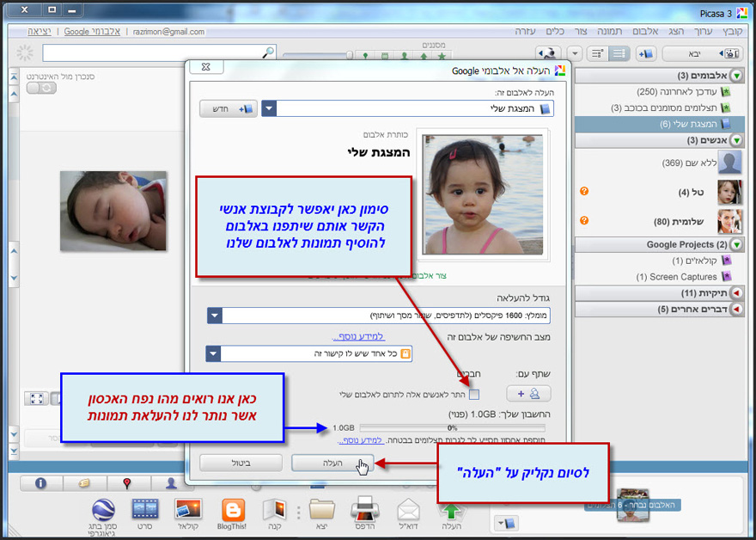Open the shop (קנה) icon

(274, 510)
